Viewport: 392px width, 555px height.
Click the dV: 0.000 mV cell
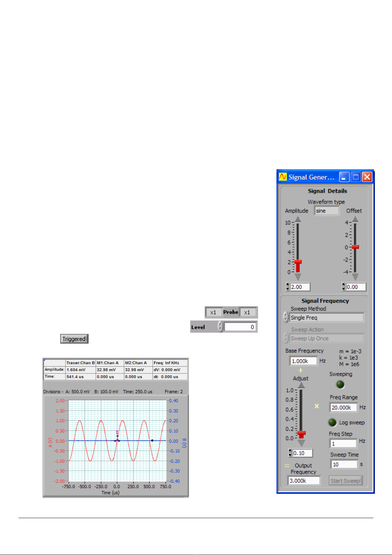click(170, 370)
